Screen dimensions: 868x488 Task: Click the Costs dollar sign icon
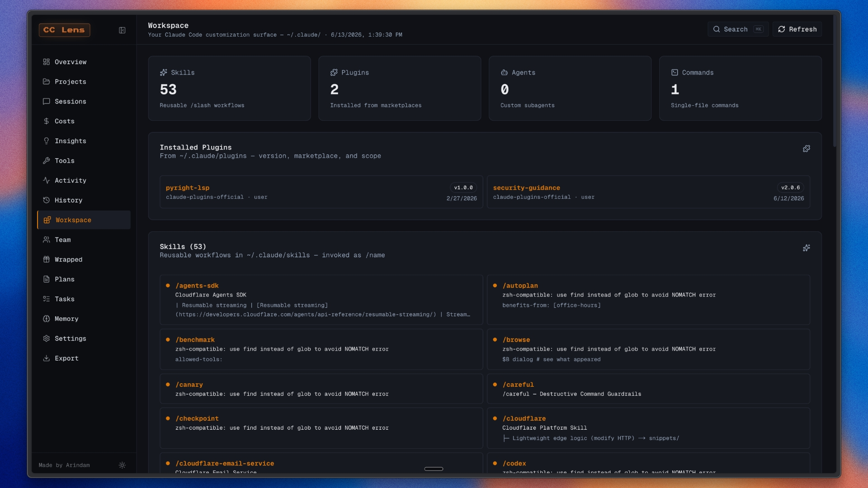pos(46,121)
